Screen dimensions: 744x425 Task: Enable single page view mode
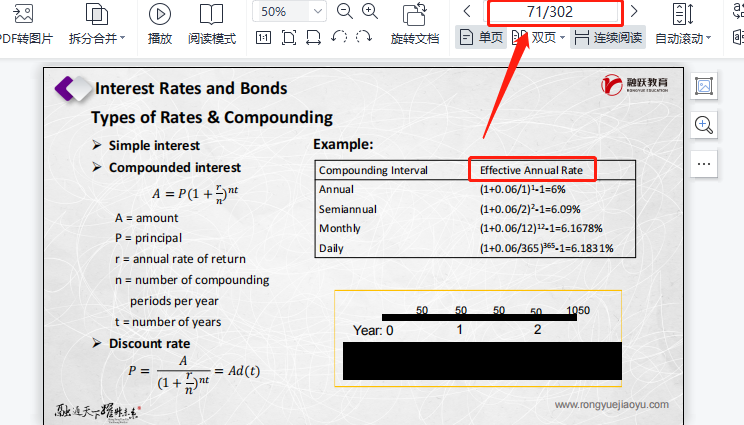pyautogui.click(x=481, y=37)
